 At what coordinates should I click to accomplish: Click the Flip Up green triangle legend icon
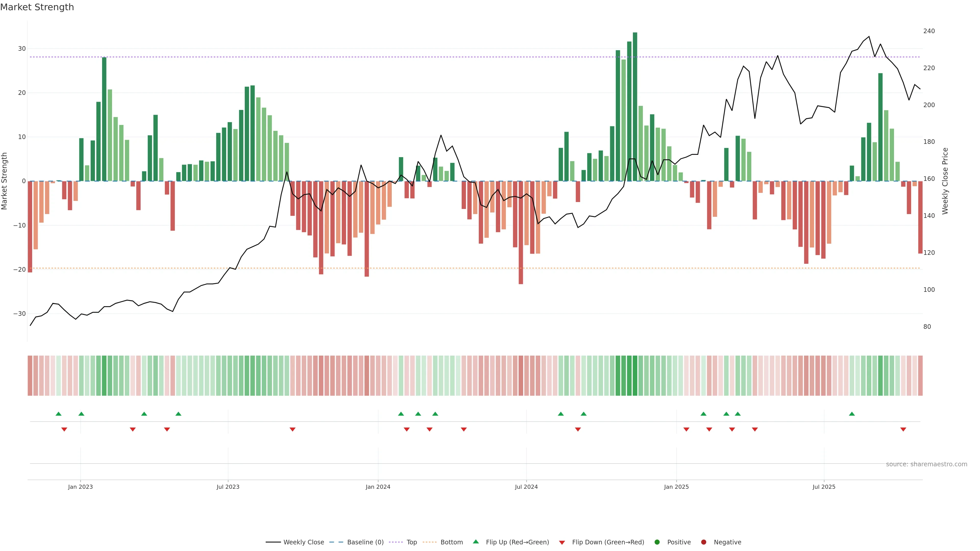coord(475,542)
